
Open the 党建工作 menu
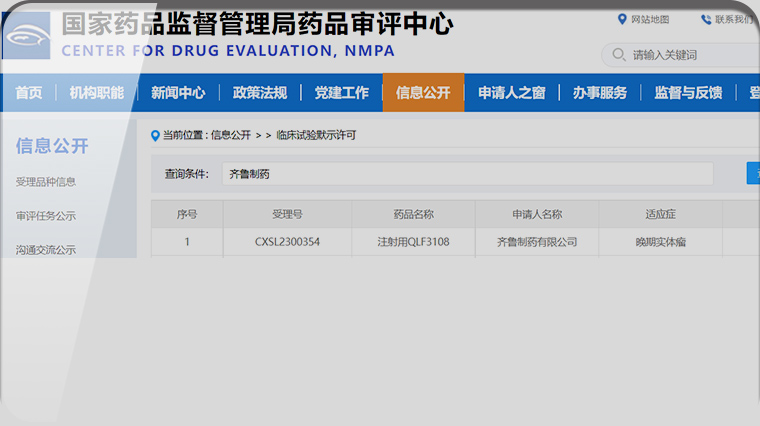pyautogui.click(x=342, y=93)
